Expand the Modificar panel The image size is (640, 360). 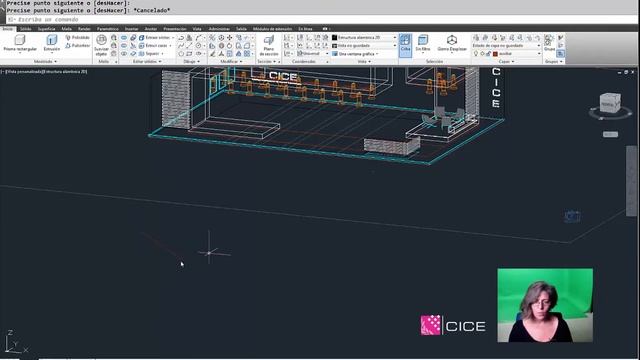click(x=231, y=62)
